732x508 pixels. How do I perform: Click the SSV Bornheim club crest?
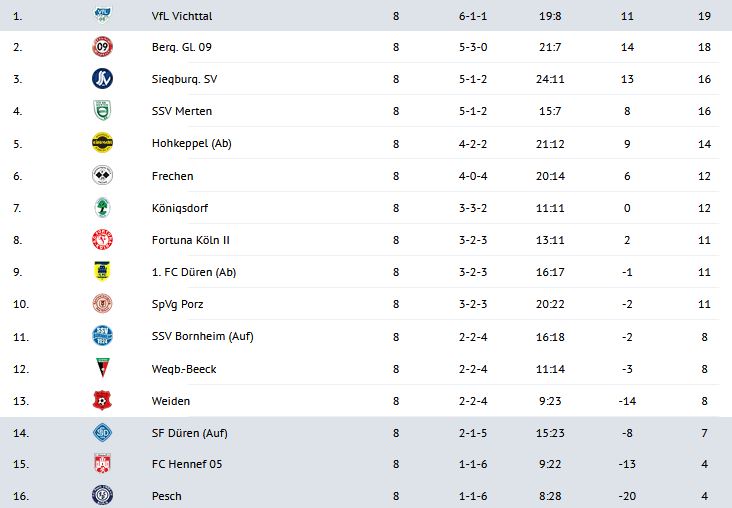[102, 336]
